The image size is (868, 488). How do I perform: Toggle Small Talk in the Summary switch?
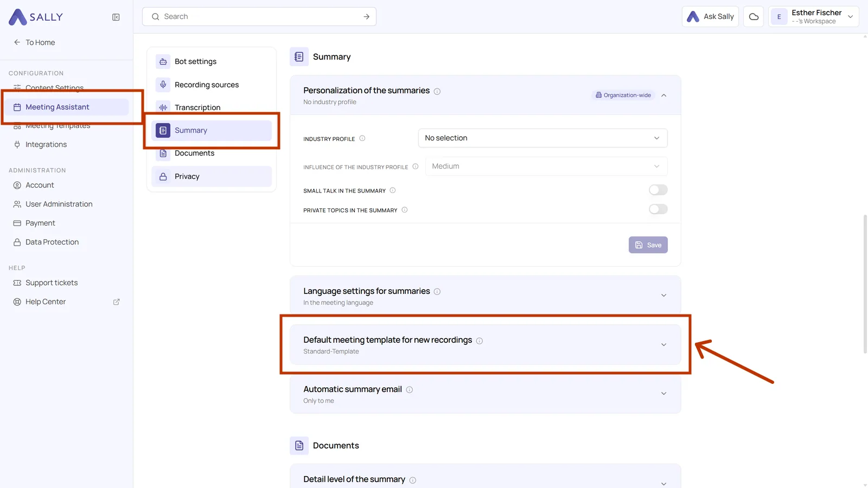[x=658, y=190]
